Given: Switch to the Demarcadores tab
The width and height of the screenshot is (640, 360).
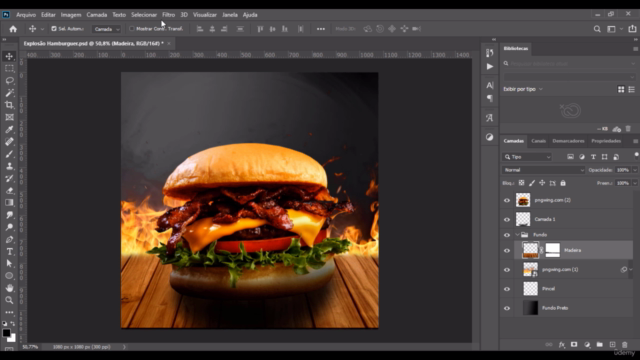Looking at the screenshot, I should point(568,141).
